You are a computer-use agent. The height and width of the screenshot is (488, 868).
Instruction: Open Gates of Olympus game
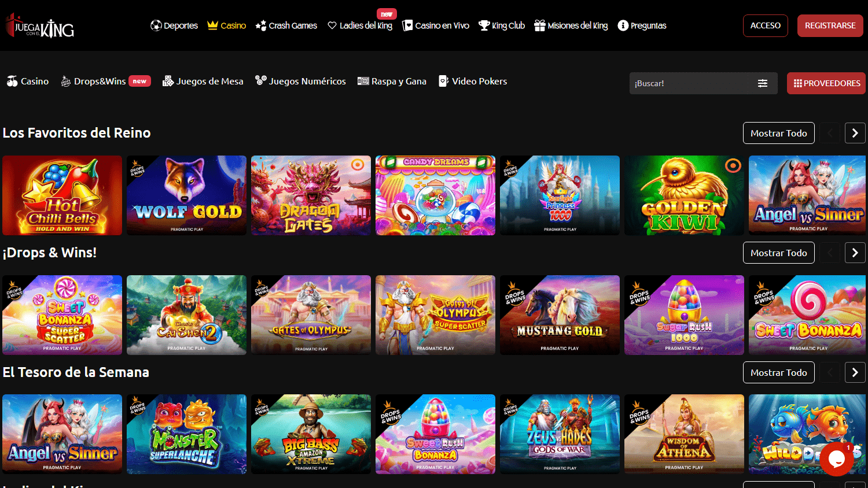[311, 315]
